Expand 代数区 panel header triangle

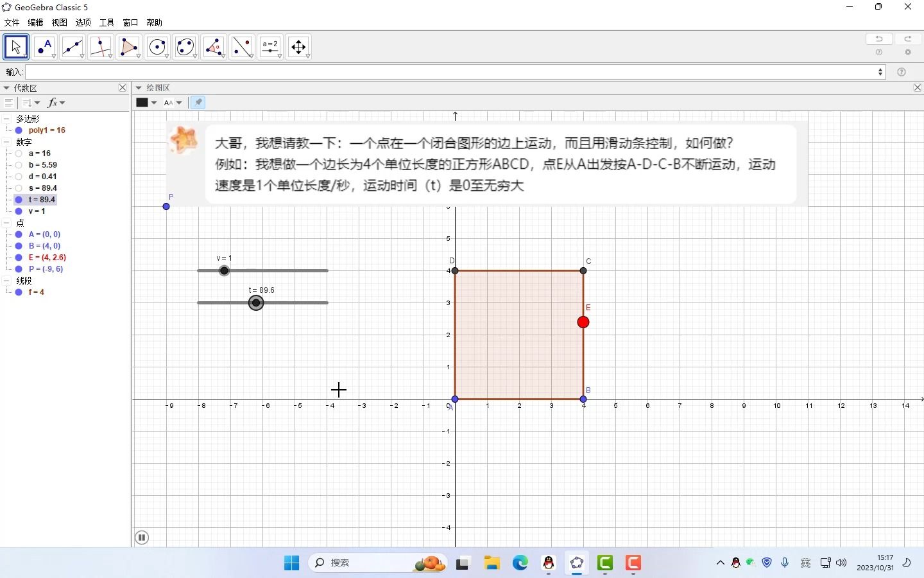tap(6, 88)
